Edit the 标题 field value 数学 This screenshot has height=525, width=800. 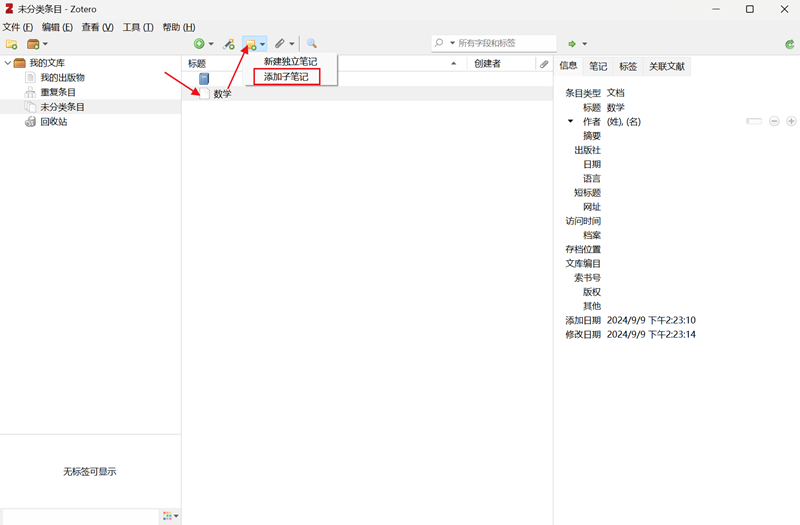615,108
